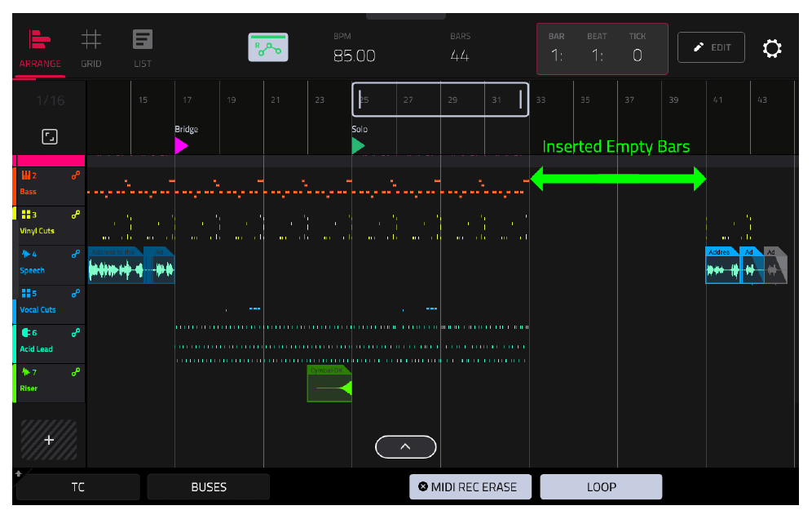Toggle automation on the Riser track
812x519 pixels.
[76, 372]
